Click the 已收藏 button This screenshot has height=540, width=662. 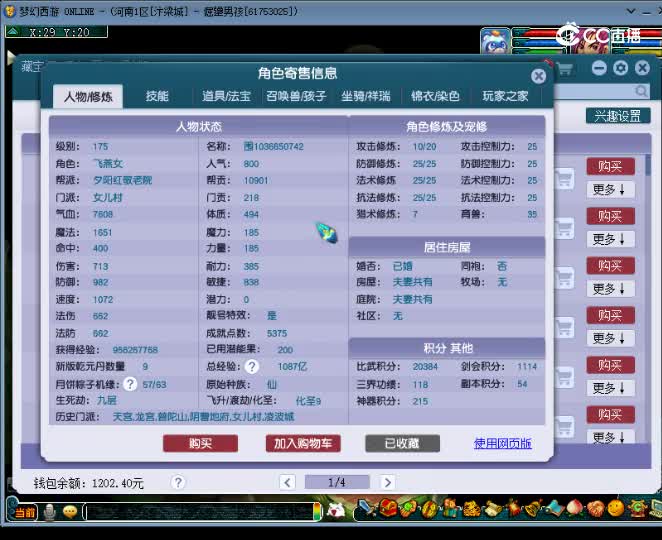[402, 443]
